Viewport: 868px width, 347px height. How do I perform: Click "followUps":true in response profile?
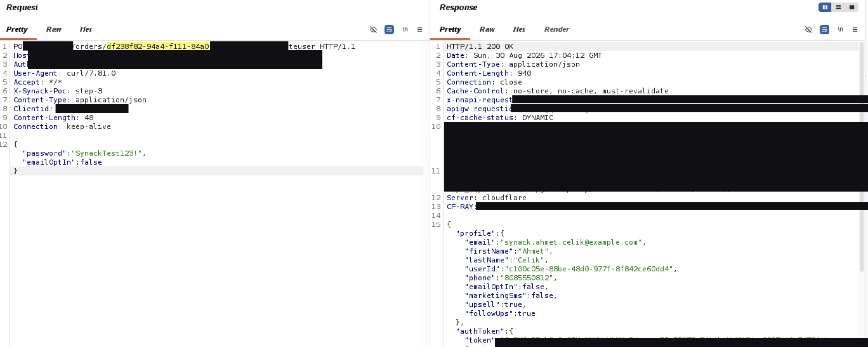[x=500, y=313]
